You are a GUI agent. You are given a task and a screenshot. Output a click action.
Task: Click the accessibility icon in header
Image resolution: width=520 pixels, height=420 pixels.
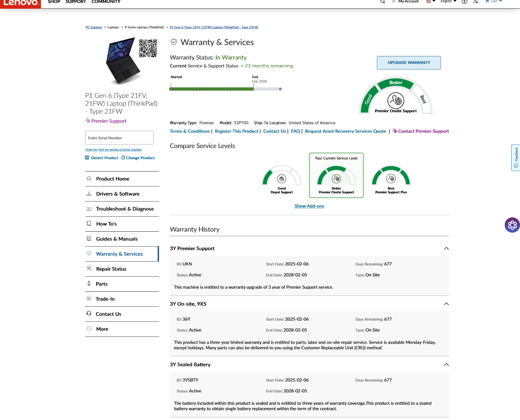[x=464, y=2]
